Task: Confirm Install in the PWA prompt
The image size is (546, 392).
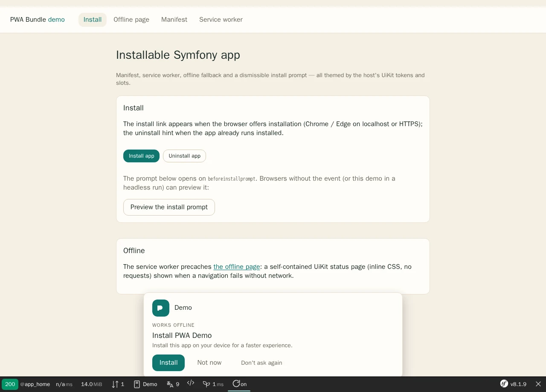Action: 168,363
